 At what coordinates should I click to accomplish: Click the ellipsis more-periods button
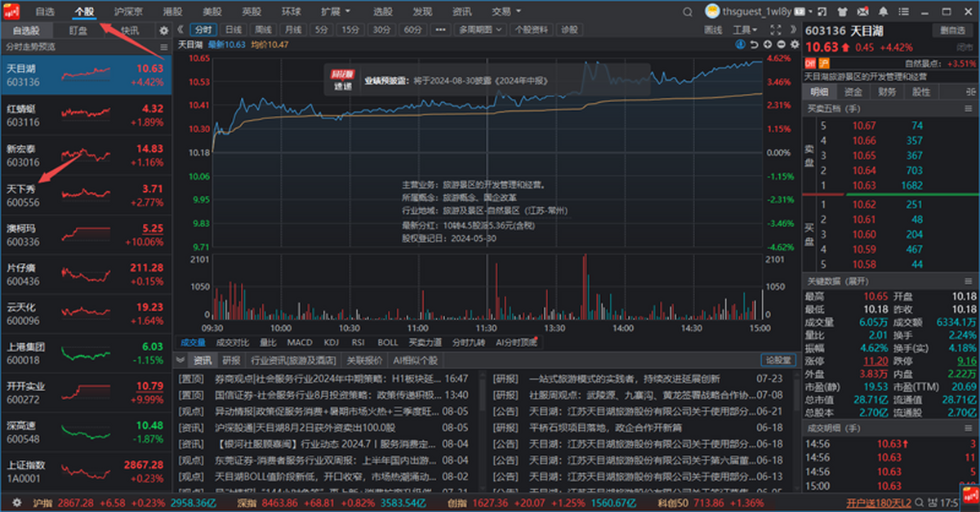(441, 29)
